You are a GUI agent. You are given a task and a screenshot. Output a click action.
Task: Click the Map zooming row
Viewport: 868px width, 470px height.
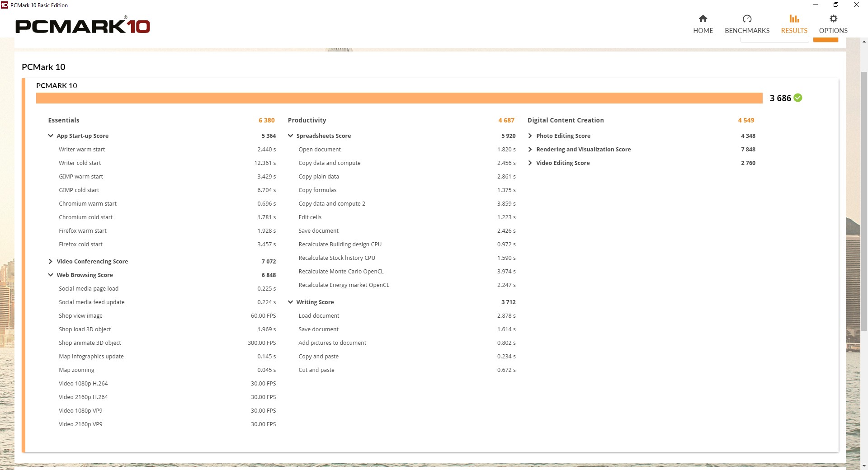167,370
